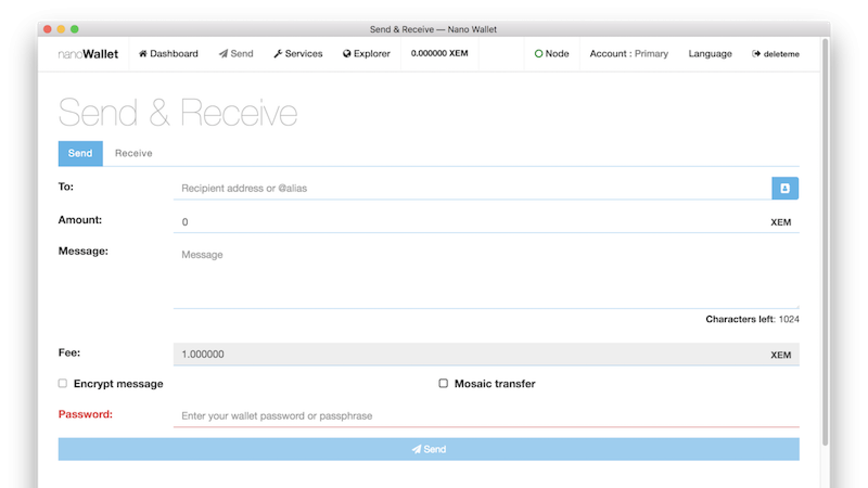Open the Dashboard page
Image resolution: width=868 pixels, height=488 pixels.
(x=168, y=54)
